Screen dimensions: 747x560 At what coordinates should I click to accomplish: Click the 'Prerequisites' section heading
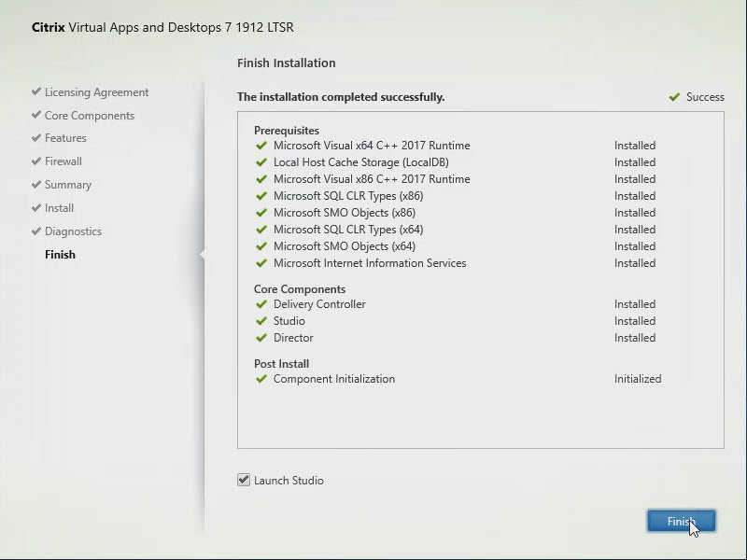287,131
